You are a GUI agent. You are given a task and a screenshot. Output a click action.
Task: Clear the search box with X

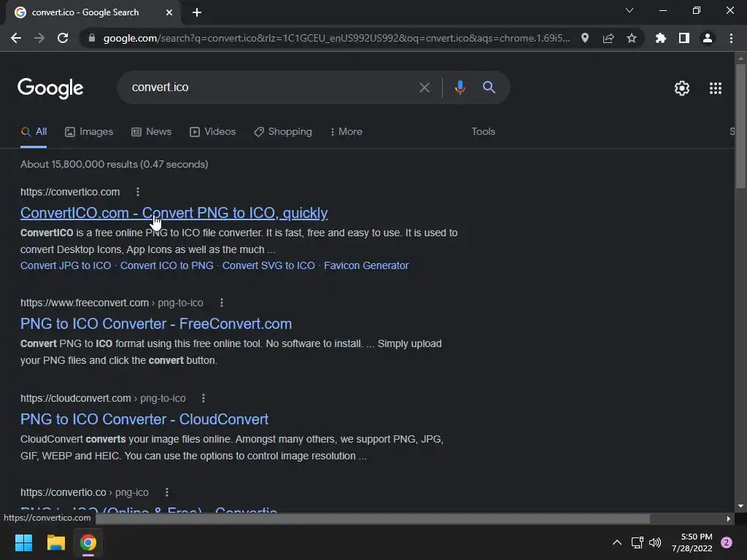tap(425, 87)
